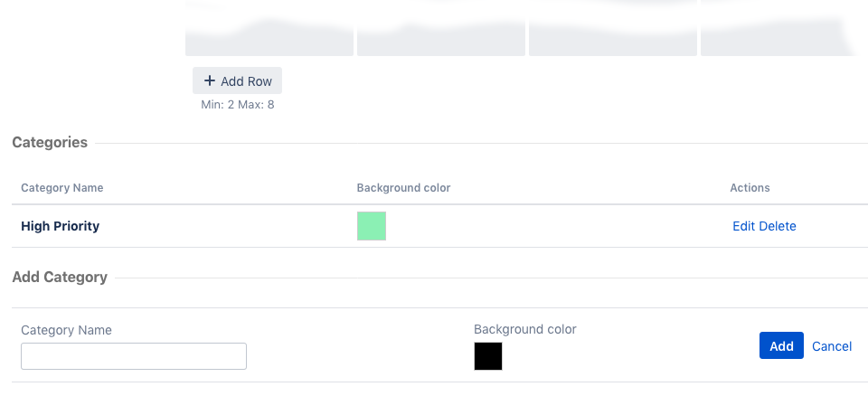
Task: Click the Category Name column header
Action: click(62, 188)
